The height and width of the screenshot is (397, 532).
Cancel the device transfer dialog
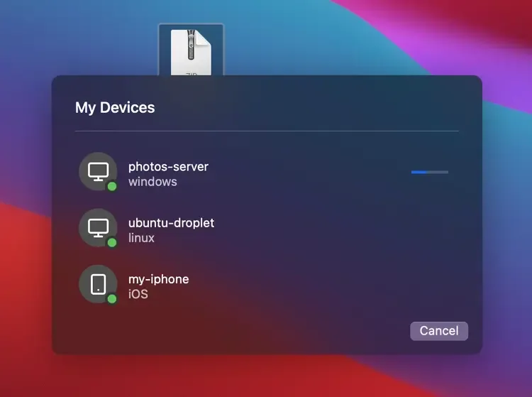(439, 331)
